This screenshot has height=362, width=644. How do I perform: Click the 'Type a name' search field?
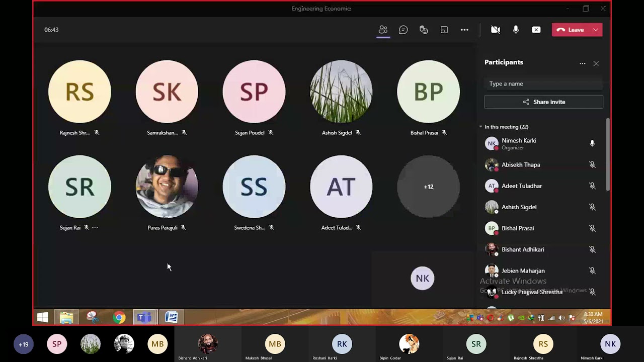543,84
